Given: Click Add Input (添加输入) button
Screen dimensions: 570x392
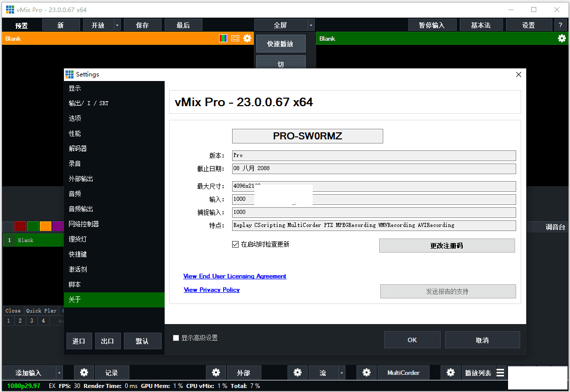Looking at the screenshot, I should coord(29,372).
